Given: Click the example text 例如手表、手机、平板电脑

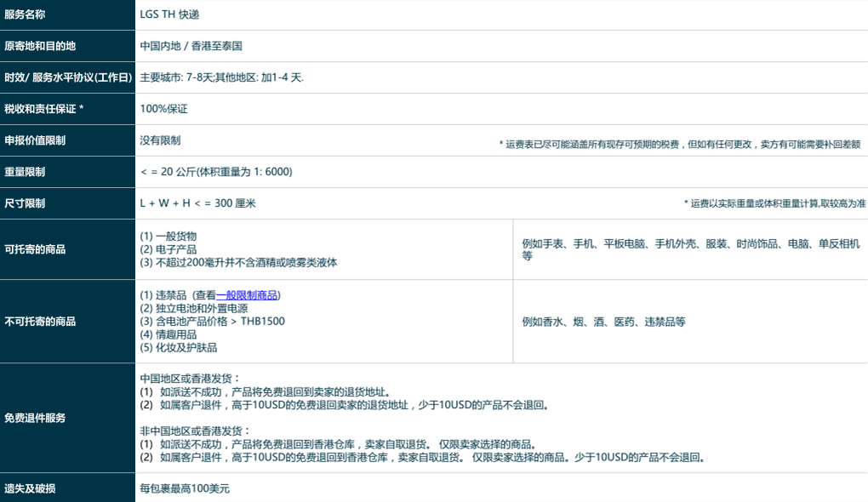Looking at the screenshot, I should pyautogui.click(x=691, y=249).
